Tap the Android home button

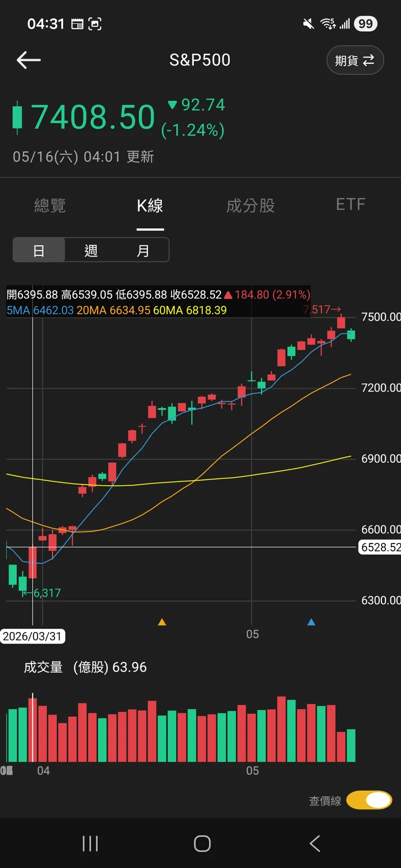202,844
